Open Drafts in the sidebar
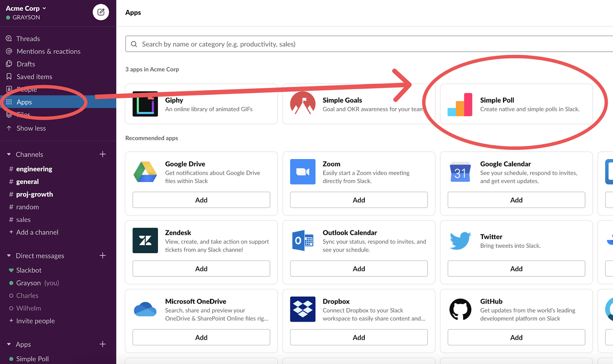 coord(26,64)
